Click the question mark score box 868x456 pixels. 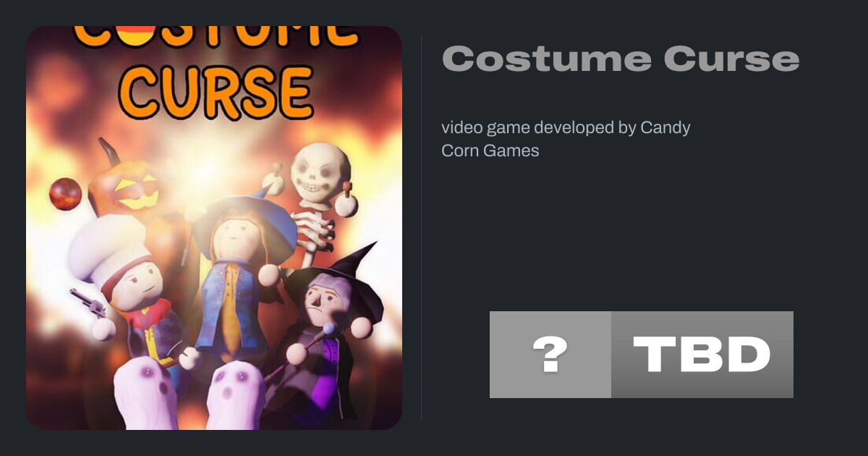point(550,355)
